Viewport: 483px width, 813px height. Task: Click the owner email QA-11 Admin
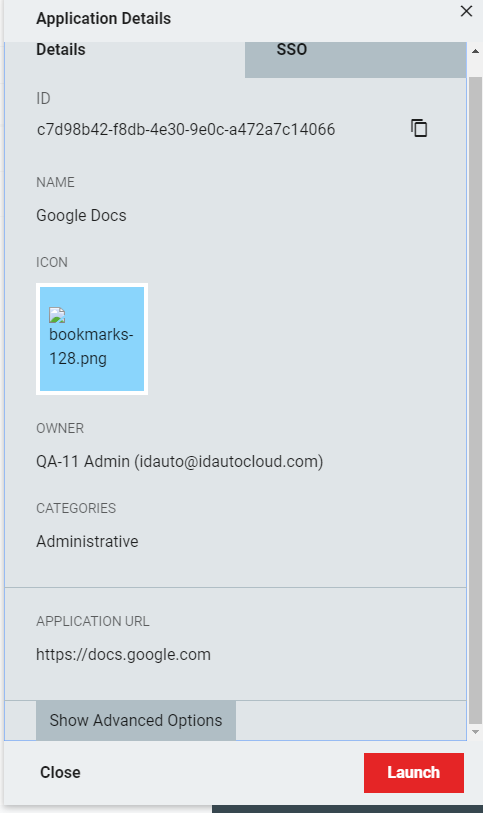179,461
